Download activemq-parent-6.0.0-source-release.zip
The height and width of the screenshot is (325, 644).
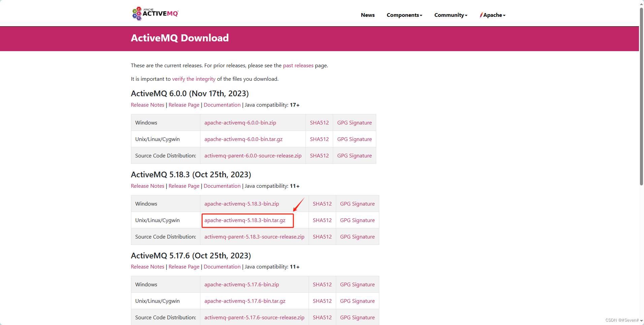pos(253,156)
